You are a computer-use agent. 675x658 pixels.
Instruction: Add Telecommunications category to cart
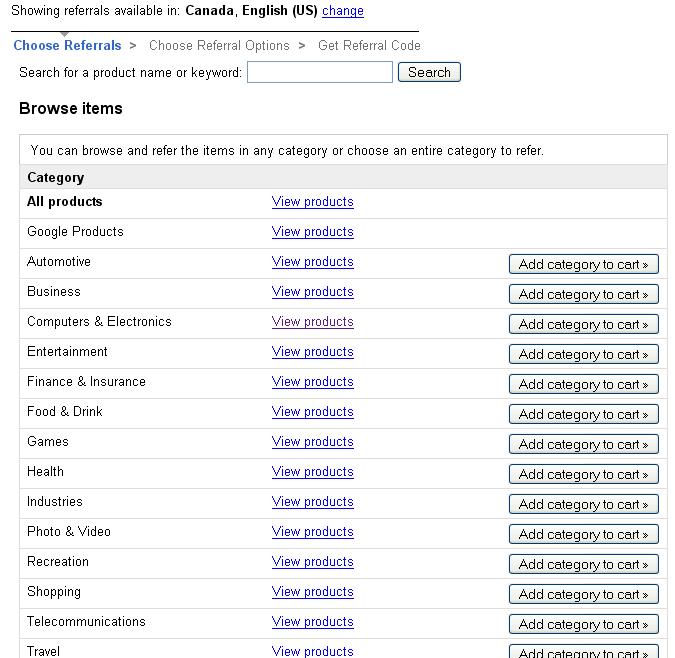tap(584, 624)
